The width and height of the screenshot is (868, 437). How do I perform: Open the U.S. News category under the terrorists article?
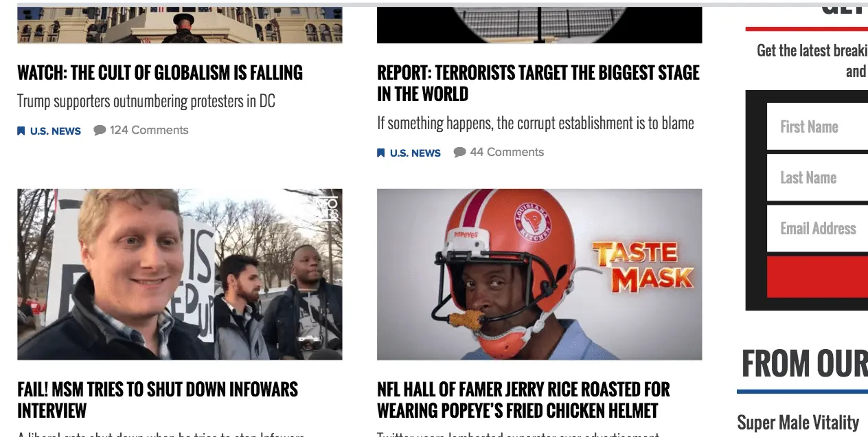click(415, 153)
